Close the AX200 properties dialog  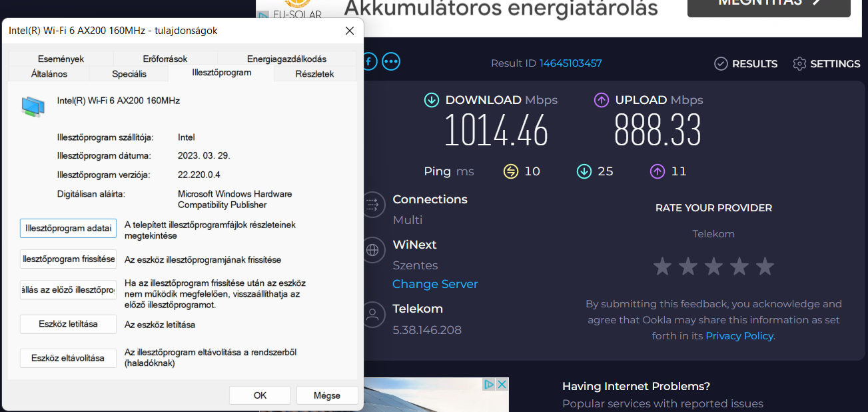click(x=349, y=31)
